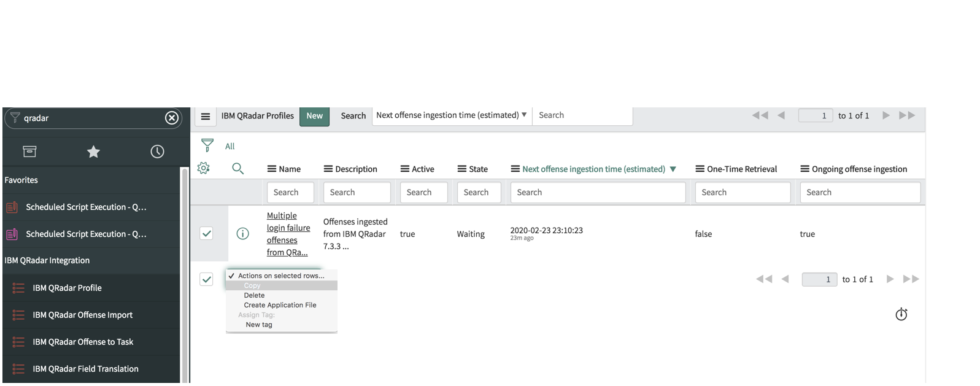Screen dimensions: 980x386
Task: Open the list controls hamburger menu
Action: click(206, 116)
